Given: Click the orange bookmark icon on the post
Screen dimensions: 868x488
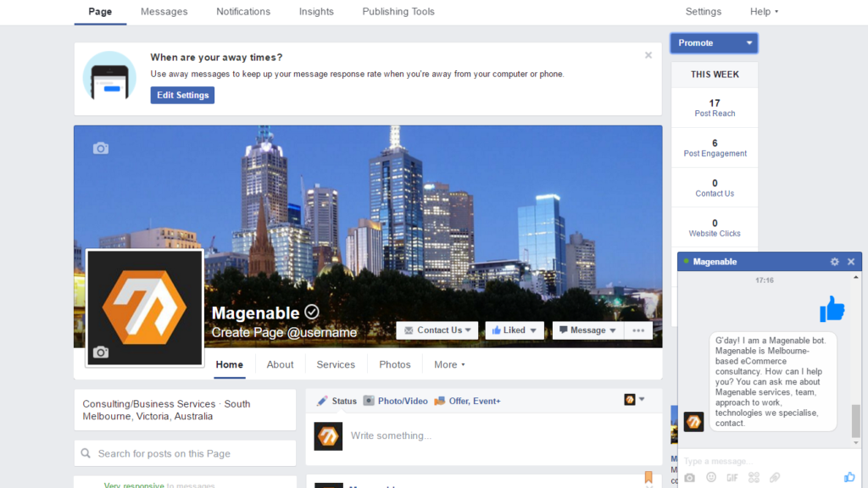Looking at the screenshot, I should 648,477.
